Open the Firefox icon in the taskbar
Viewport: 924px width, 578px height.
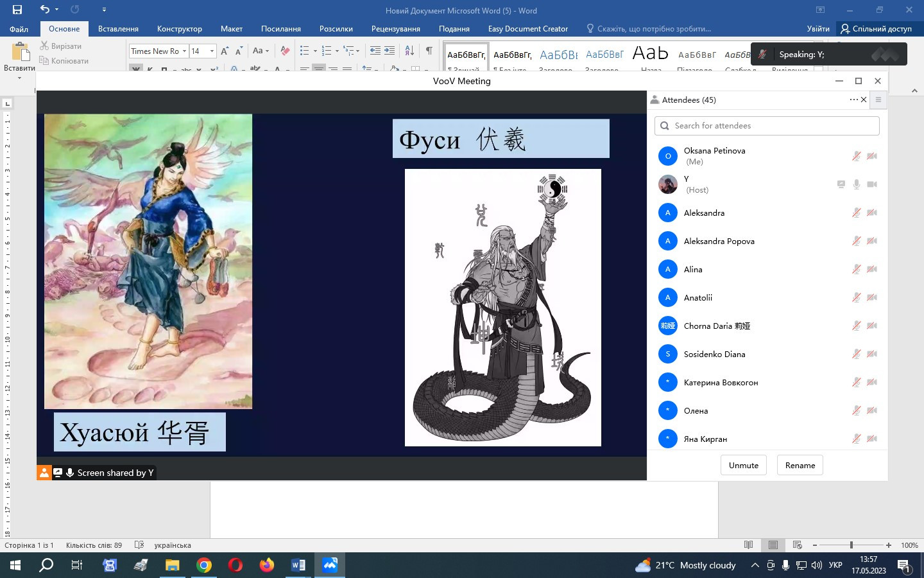[267, 565]
